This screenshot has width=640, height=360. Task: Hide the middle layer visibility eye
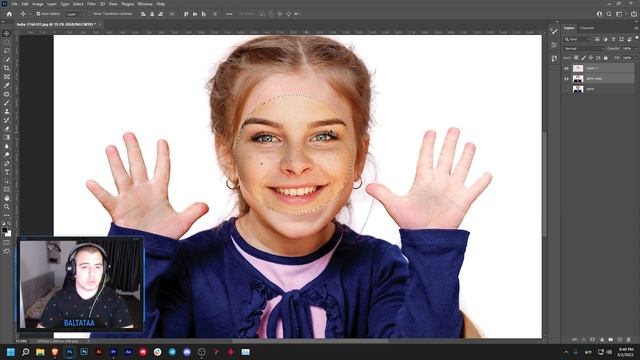click(567, 78)
